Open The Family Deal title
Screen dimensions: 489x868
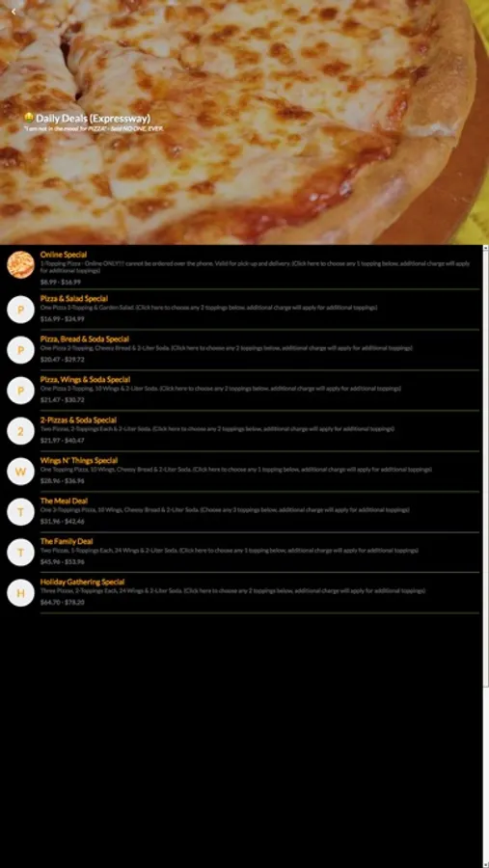click(x=67, y=541)
